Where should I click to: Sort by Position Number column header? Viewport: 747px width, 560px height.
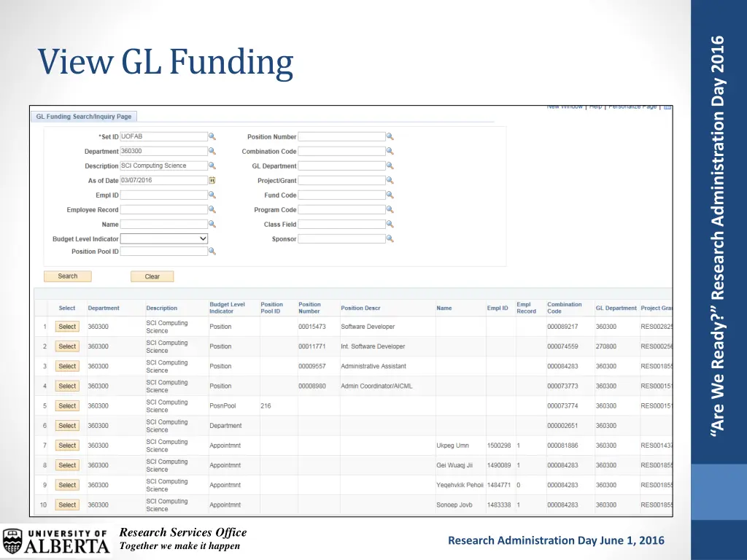pos(309,308)
